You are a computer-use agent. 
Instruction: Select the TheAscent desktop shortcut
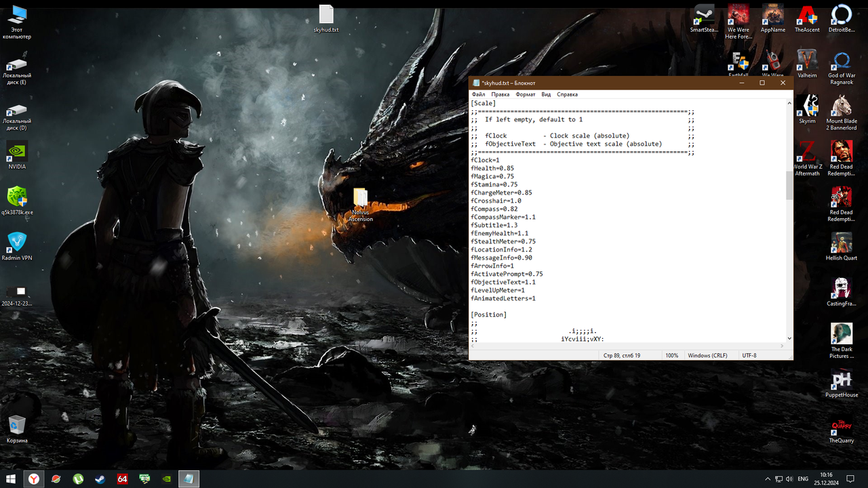[807, 18]
